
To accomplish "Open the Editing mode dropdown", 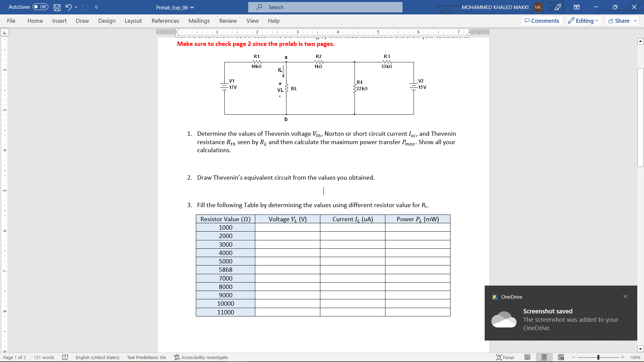I will (x=584, y=20).
